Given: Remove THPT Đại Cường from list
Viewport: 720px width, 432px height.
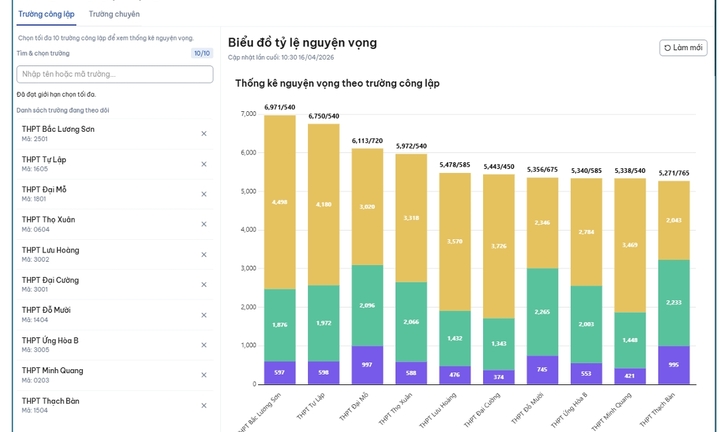Looking at the screenshot, I should [204, 284].
